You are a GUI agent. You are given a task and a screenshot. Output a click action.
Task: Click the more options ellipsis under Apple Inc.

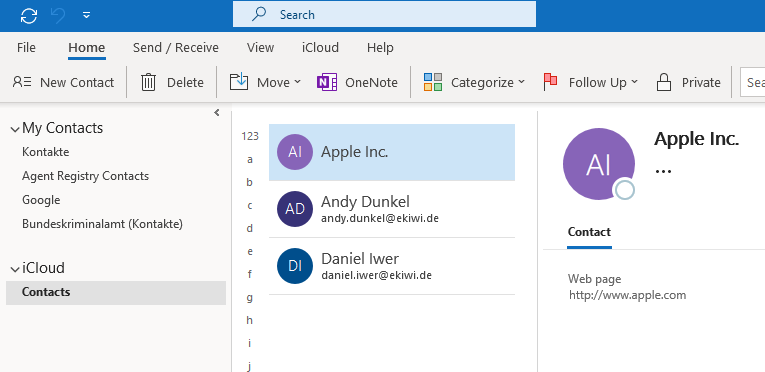(x=664, y=171)
